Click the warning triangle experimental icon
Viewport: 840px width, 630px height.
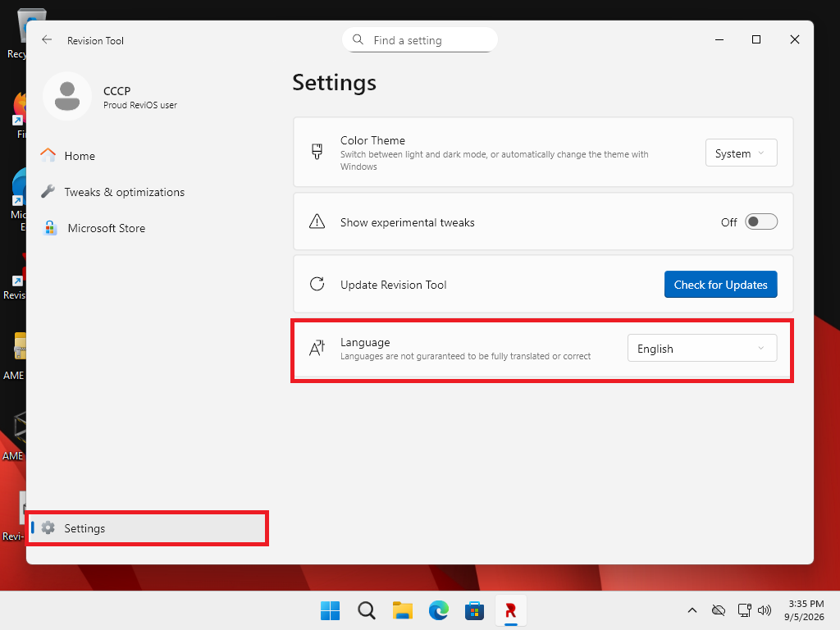coord(317,221)
